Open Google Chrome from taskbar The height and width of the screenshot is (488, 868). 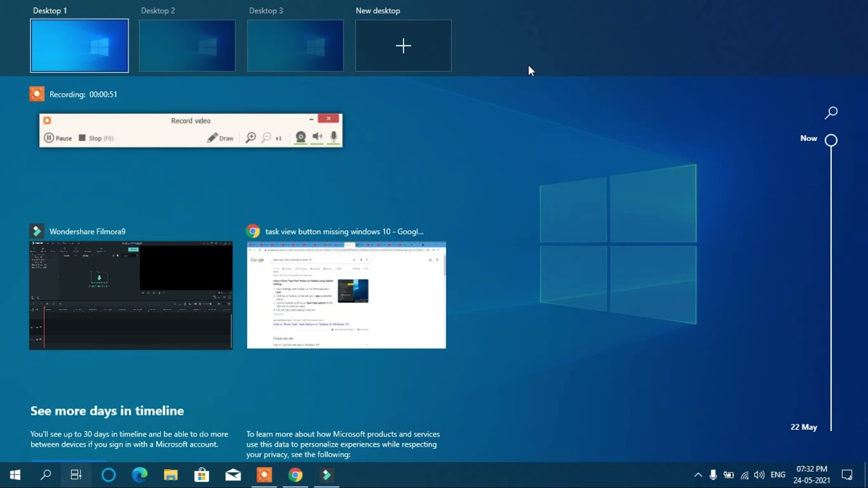click(x=295, y=475)
